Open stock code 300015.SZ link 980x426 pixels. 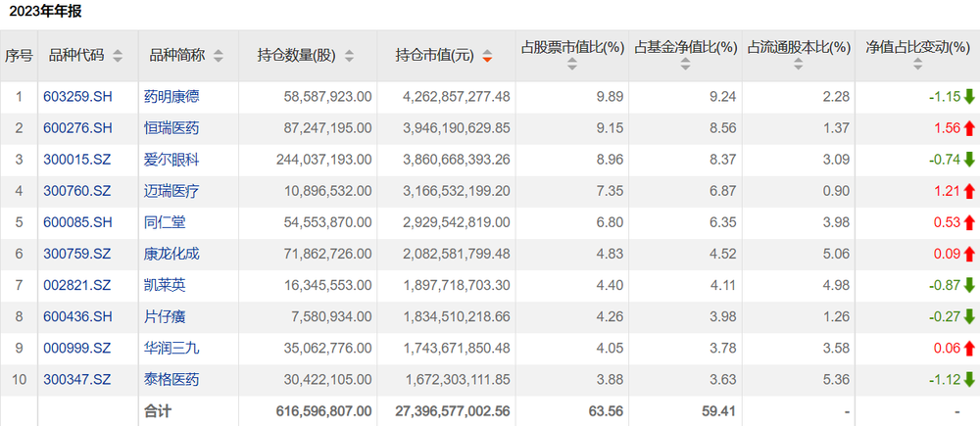coord(76,160)
